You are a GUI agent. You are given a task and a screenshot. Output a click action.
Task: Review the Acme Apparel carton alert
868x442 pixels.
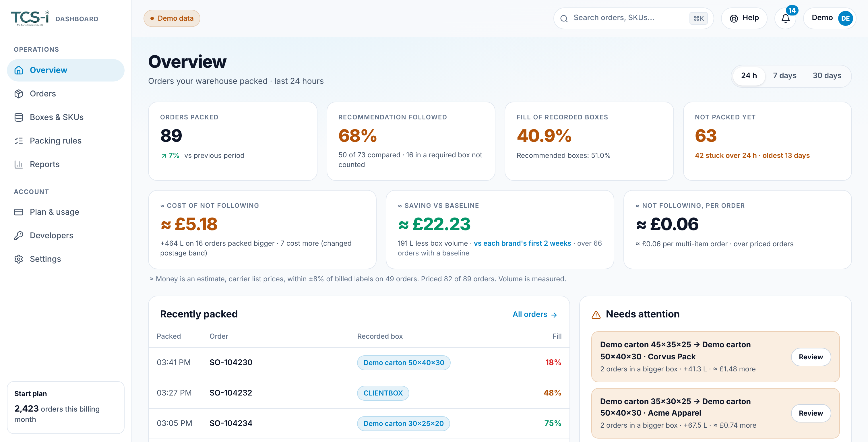[x=810, y=413]
